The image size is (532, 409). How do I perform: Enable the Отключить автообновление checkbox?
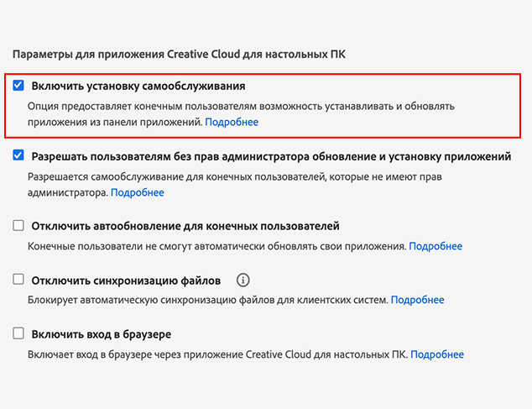(19, 225)
